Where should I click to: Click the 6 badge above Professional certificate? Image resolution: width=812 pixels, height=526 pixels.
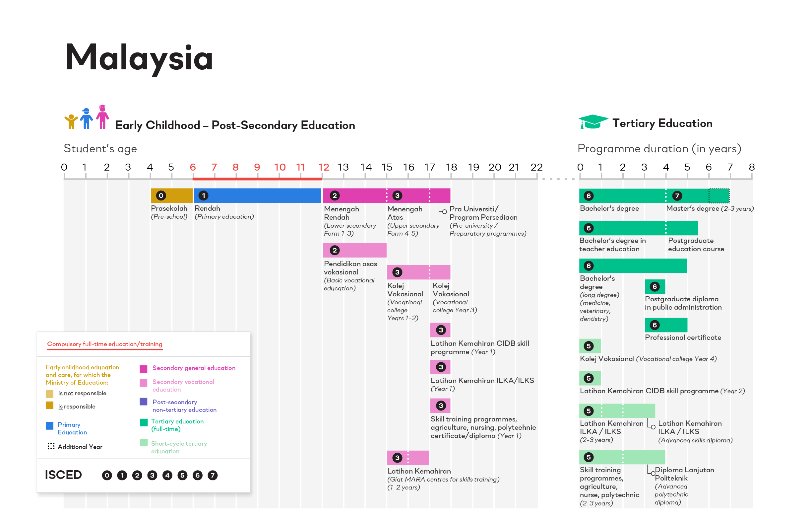click(655, 325)
